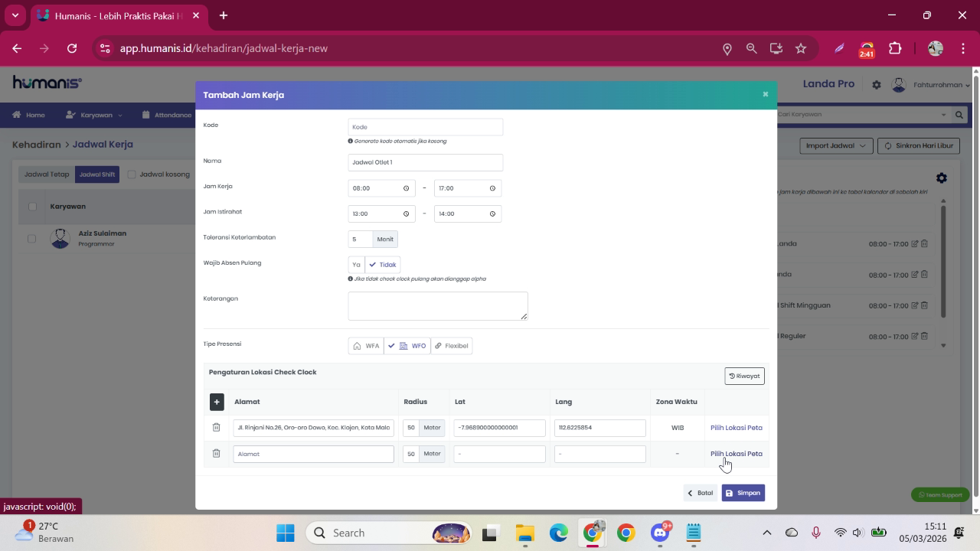Choose Flexibel presence type
Screen dimensions: 980x551
452,346
